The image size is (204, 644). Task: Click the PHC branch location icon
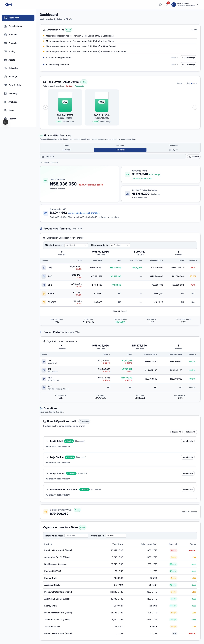click(x=44, y=388)
